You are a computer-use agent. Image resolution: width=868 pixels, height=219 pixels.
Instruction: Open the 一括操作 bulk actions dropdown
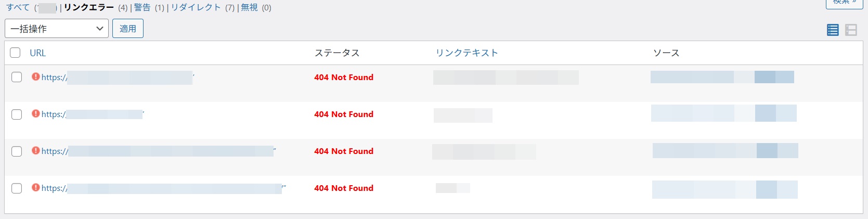coord(56,29)
